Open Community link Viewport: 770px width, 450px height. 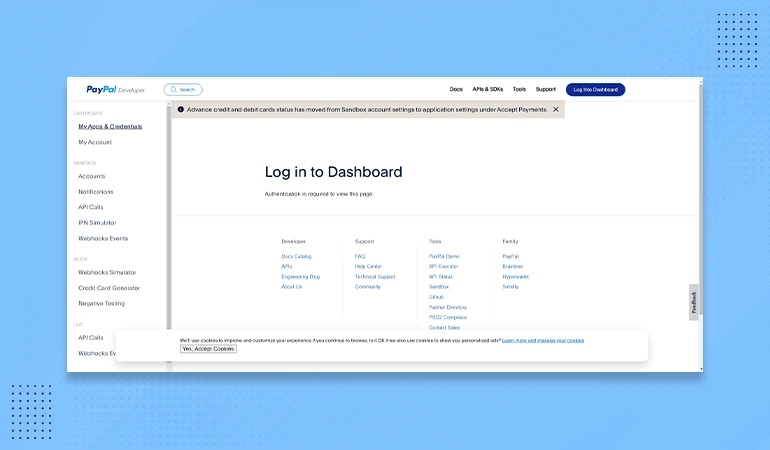[368, 287]
